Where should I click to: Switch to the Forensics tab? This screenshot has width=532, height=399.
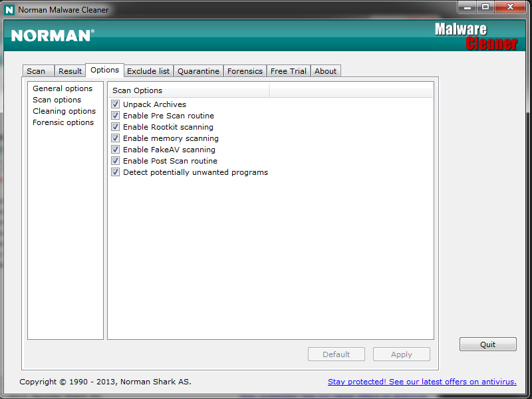point(245,71)
